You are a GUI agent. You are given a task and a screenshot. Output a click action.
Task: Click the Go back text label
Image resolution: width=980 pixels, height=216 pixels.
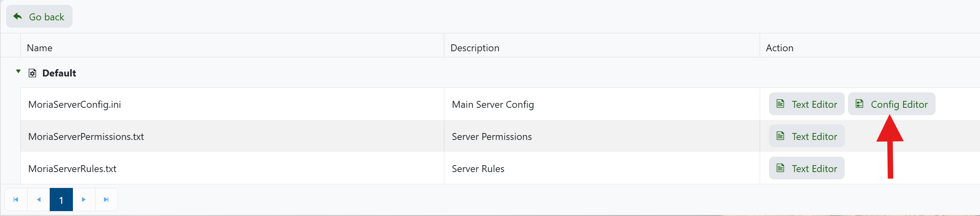(x=46, y=17)
